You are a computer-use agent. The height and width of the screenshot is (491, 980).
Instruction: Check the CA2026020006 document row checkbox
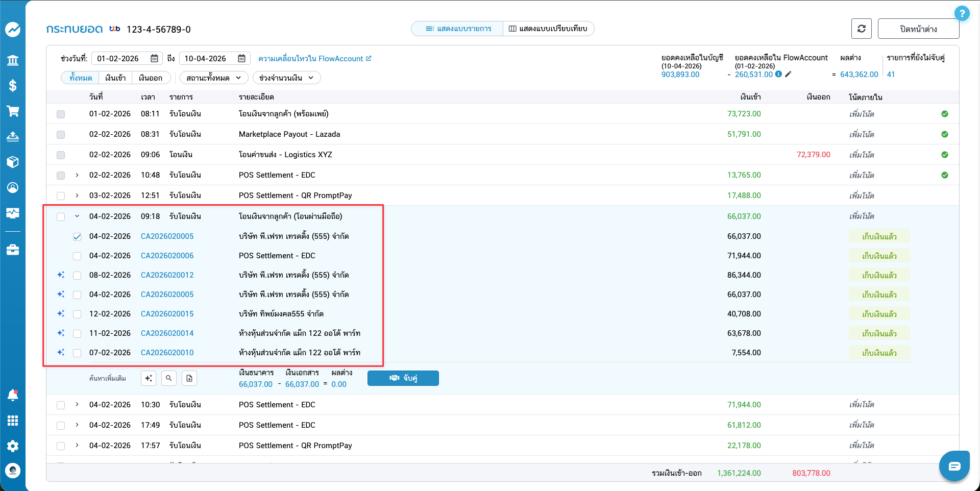point(77,256)
